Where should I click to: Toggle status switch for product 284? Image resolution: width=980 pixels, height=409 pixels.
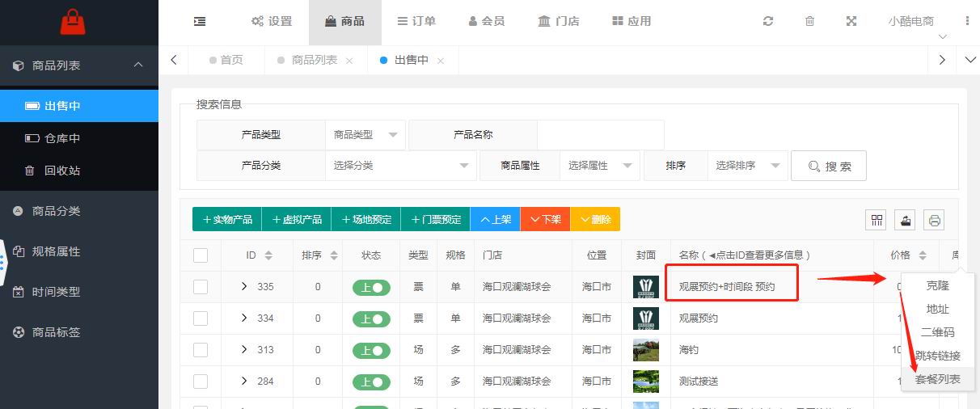[371, 382]
